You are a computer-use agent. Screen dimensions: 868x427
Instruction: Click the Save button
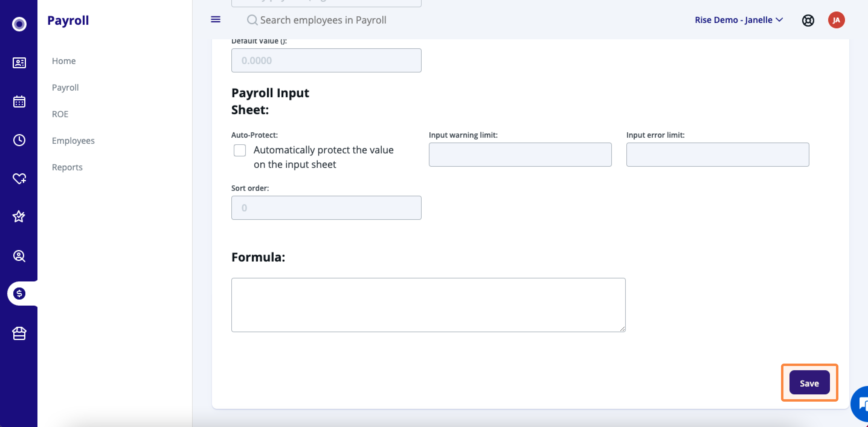809,383
